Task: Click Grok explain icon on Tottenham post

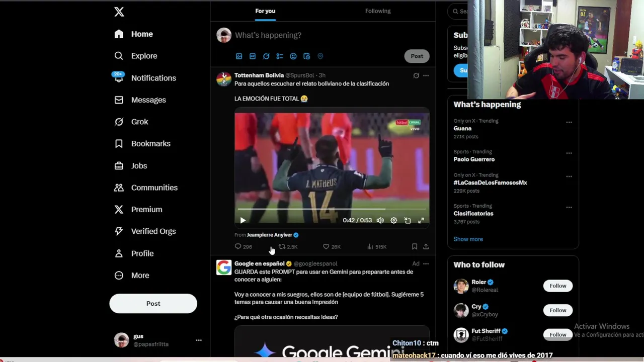Action: (x=416, y=75)
